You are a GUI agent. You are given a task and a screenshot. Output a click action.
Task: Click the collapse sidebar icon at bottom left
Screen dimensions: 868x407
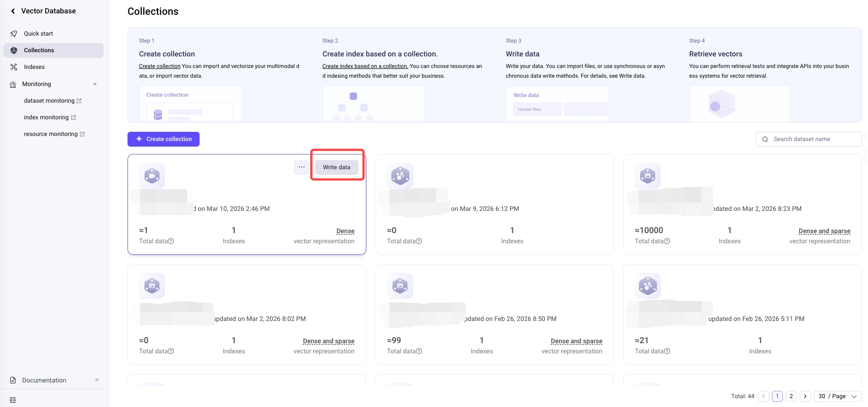pos(13,400)
